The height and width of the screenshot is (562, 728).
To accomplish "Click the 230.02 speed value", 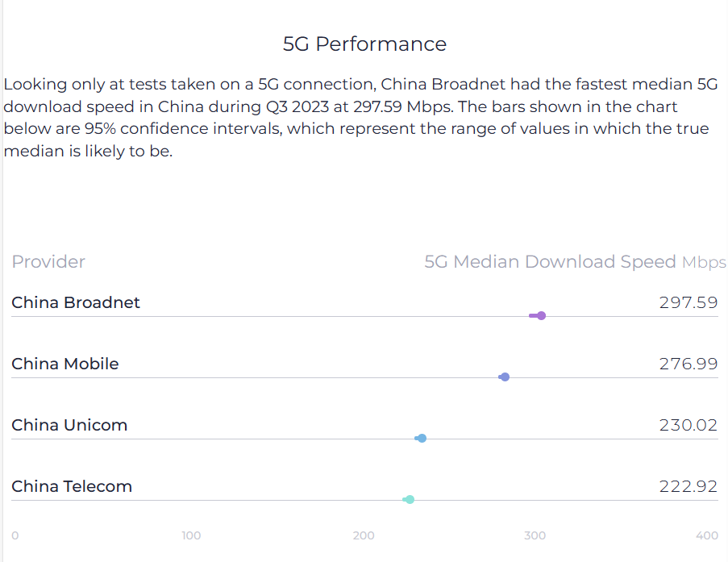I will (x=688, y=426).
